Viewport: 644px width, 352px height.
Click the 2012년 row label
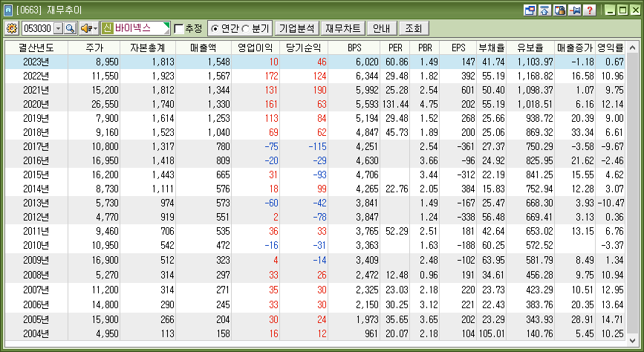pos(36,217)
